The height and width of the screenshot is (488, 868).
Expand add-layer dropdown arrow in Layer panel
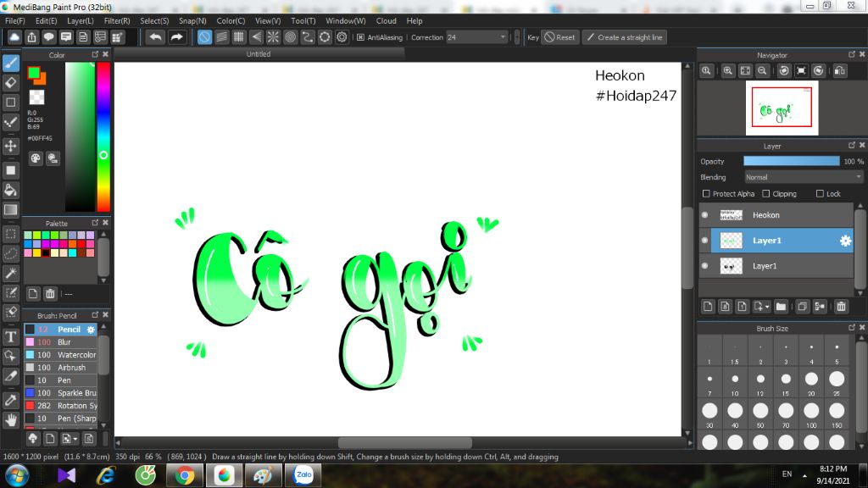point(767,307)
